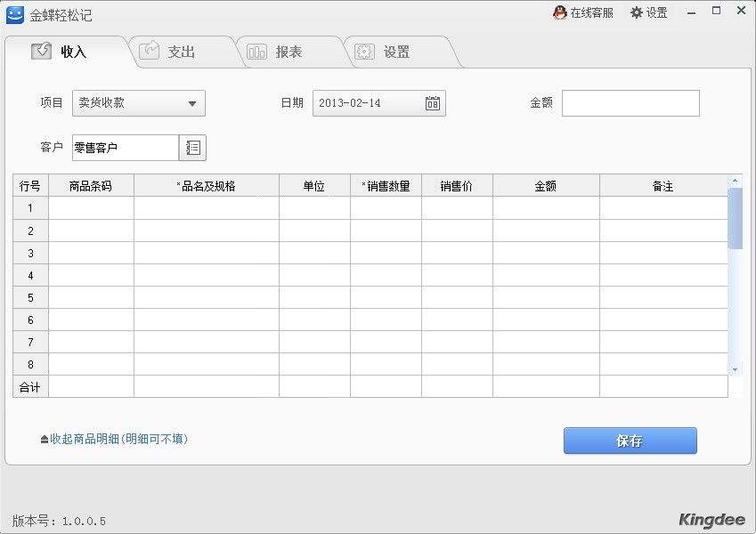Collapse product details via 收起商品明细
This screenshot has height=534, width=756.
coord(114,439)
